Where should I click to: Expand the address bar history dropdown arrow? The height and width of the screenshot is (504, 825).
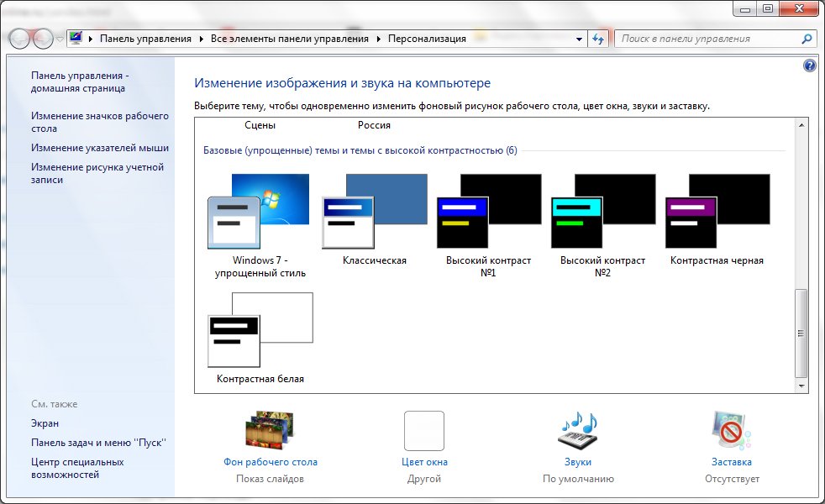pyautogui.click(x=579, y=39)
